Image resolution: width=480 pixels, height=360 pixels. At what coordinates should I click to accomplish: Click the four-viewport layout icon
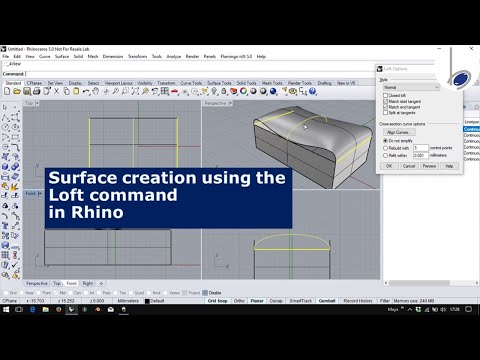165,91
